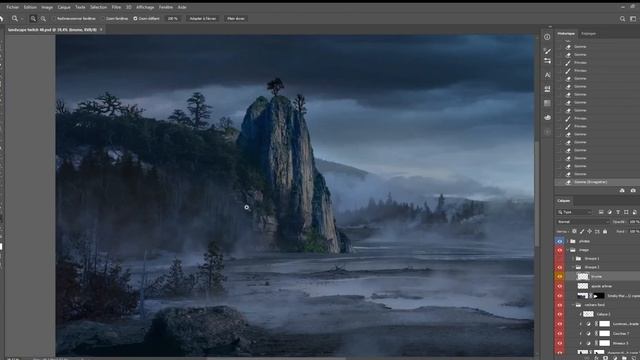Toggle the Redimensionner fenêtres checkbox
The image size is (640, 360).
coord(54,18)
